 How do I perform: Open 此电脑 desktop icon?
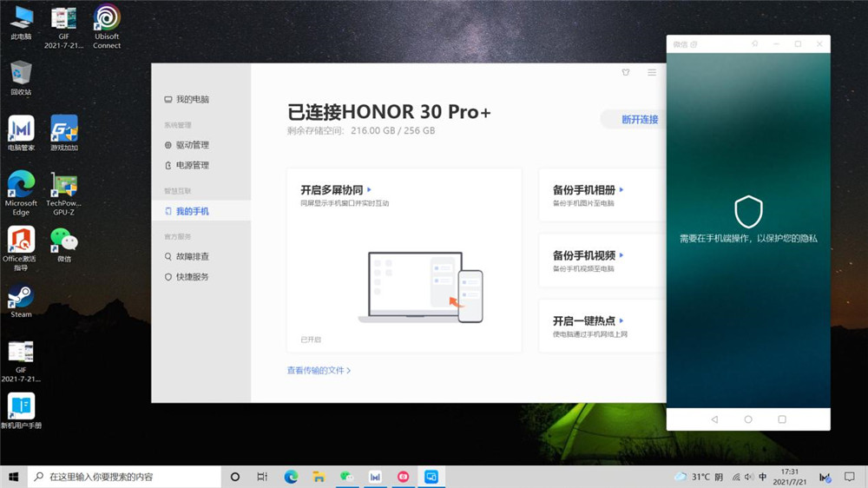coord(21,23)
